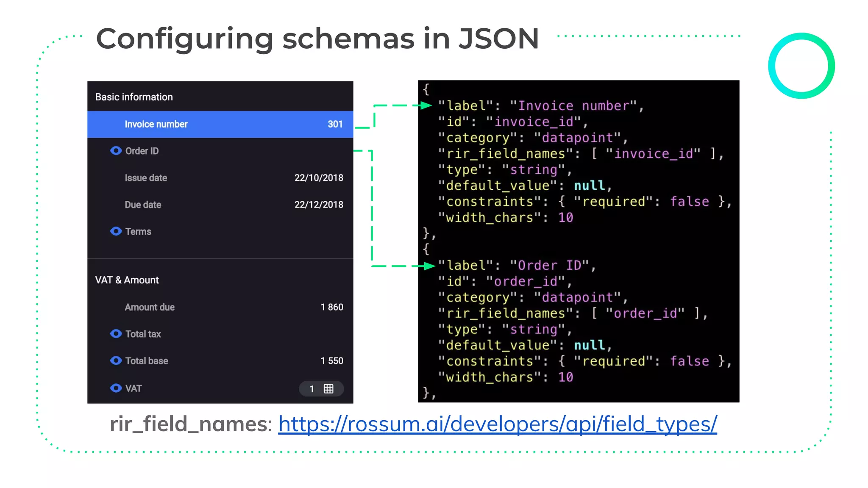The image size is (868, 488).
Task: Select the Issue date field label
Action: [x=146, y=178]
